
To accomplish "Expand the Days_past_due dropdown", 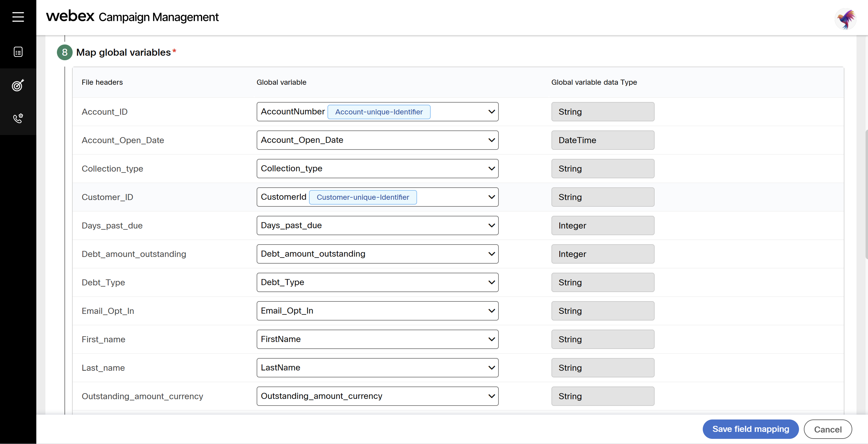I will coord(377,225).
